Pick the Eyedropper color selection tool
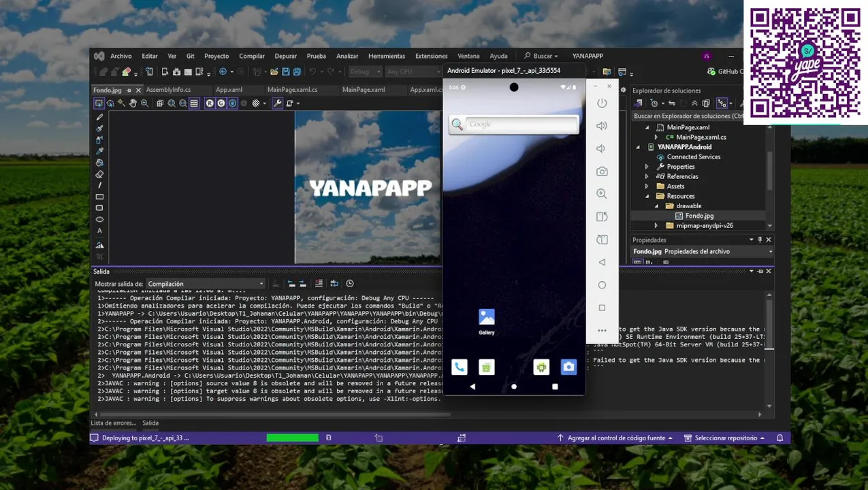This screenshot has height=490, width=868. 99,151
